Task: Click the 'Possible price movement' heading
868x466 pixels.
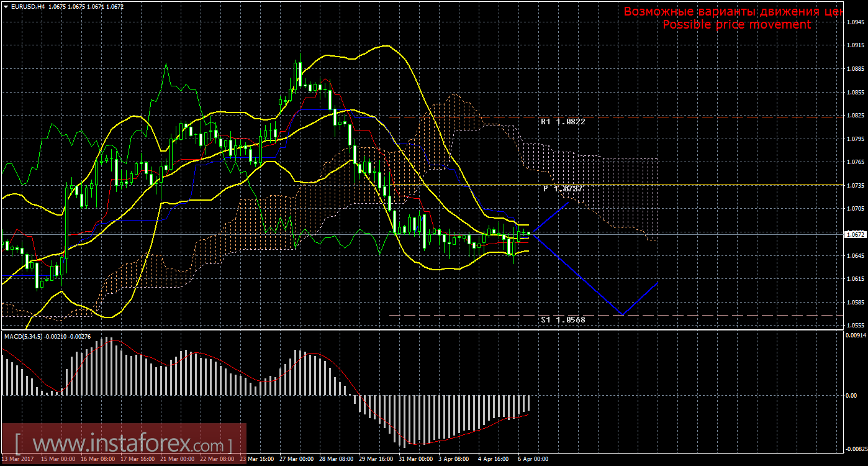Action: pyautogui.click(x=736, y=24)
